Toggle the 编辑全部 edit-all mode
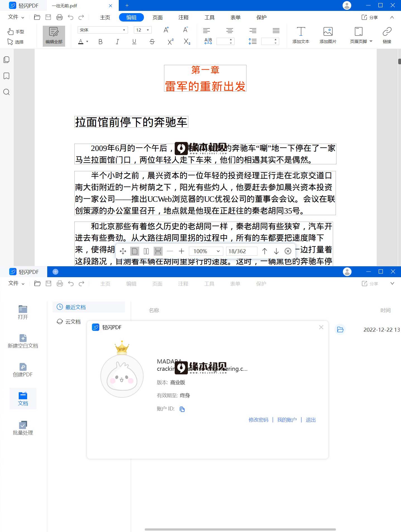 pyautogui.click(x=54, y=36)
